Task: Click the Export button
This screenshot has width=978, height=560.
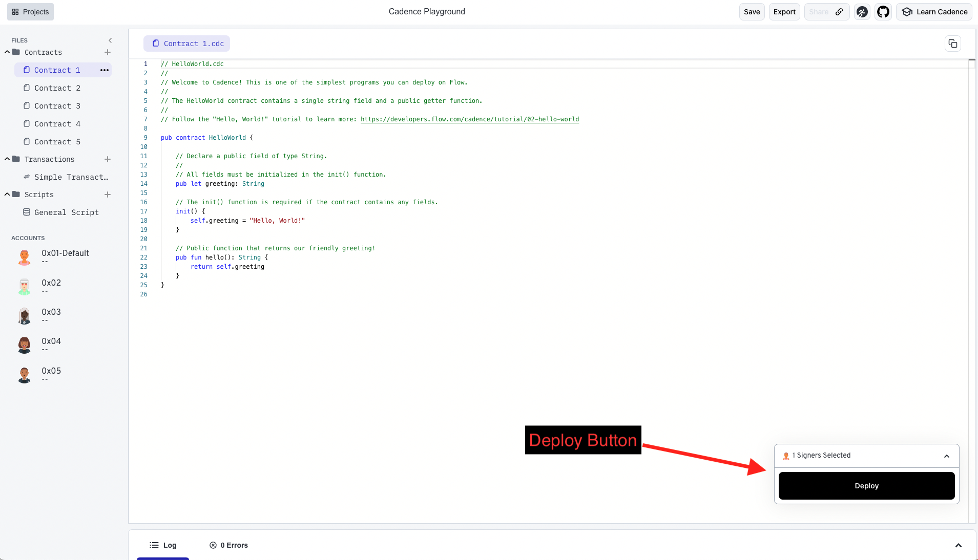Action: [x=784, y=12]
